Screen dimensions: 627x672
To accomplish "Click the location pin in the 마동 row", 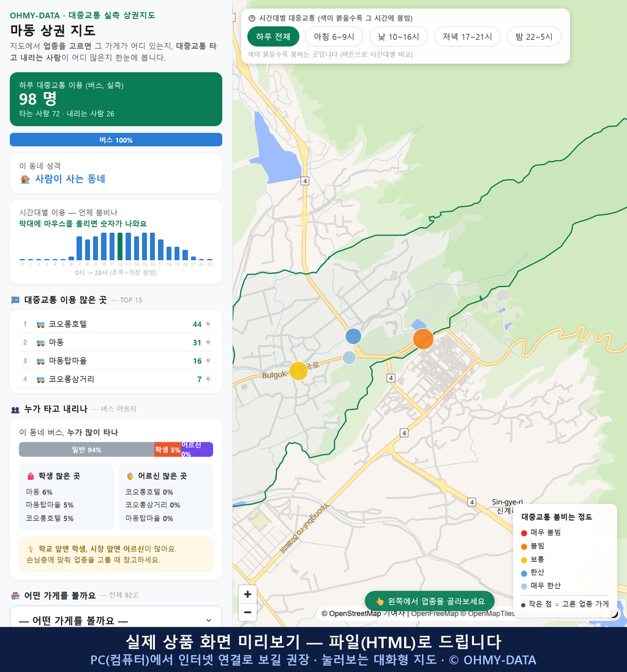I will click(208, 343).
